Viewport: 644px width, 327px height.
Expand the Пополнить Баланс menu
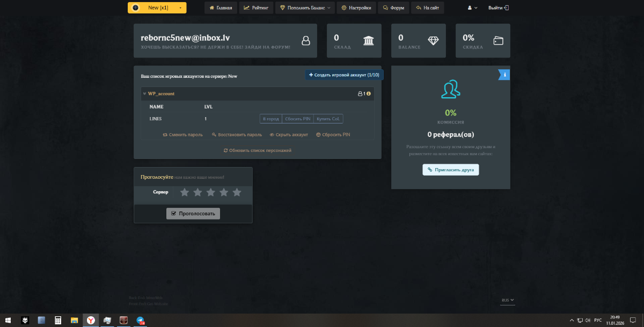(x=305, y=8)
